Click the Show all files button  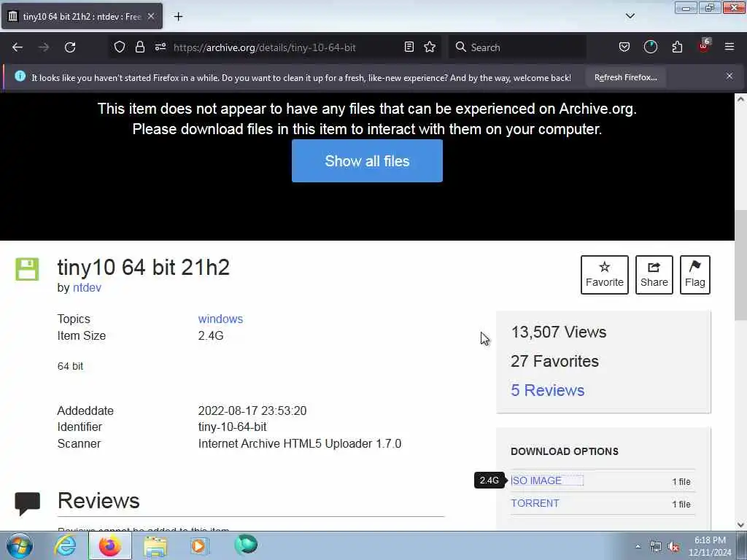pos(367,161)
